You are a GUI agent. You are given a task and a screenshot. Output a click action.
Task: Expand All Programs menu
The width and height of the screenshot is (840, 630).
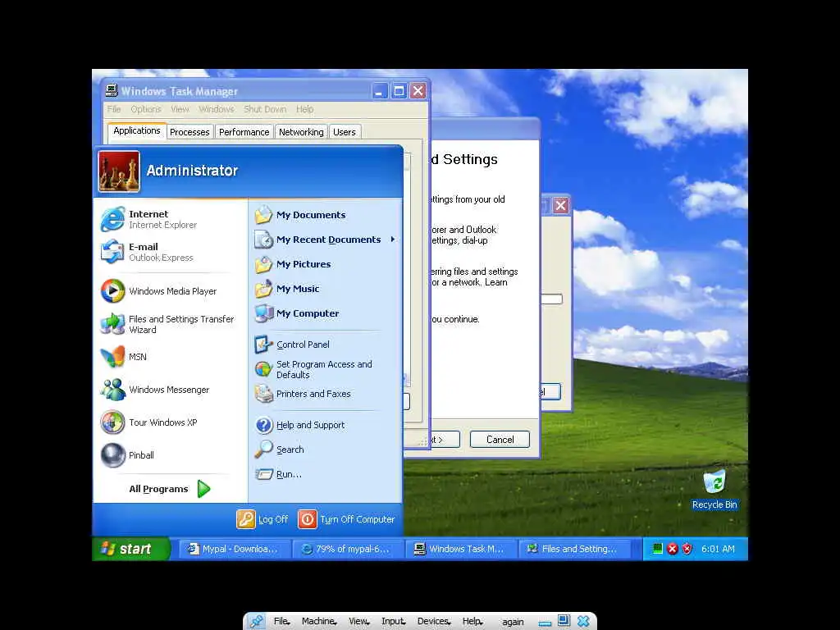171,489
